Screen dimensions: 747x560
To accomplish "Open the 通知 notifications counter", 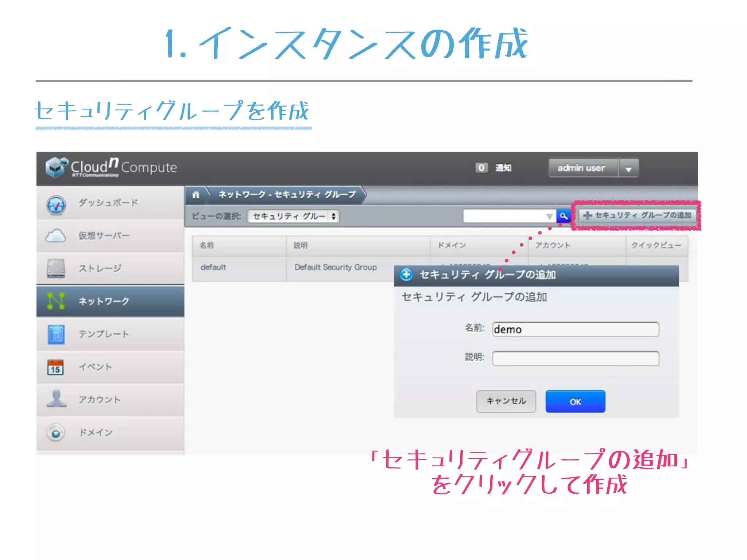I will (x=481, y=168).
